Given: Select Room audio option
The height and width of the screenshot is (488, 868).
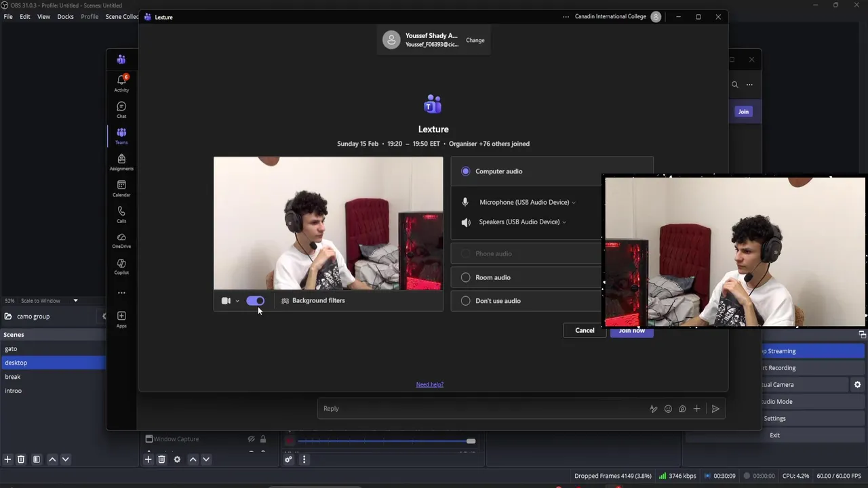Looking at the screenshot, I should click(x=465, y=277).
